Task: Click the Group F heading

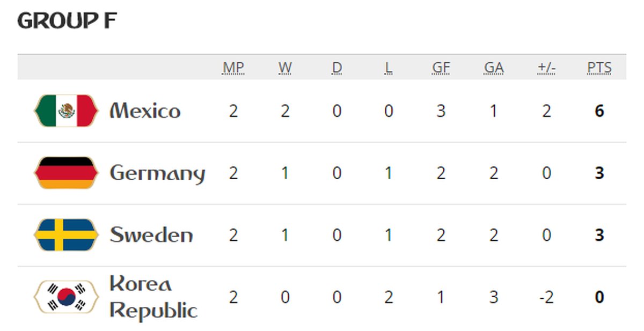Action: tap(67, 21)
